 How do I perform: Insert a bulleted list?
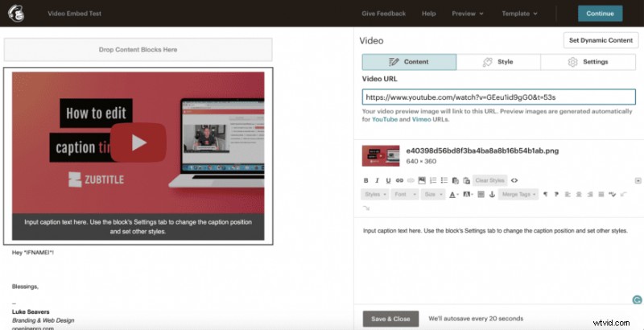444,180
